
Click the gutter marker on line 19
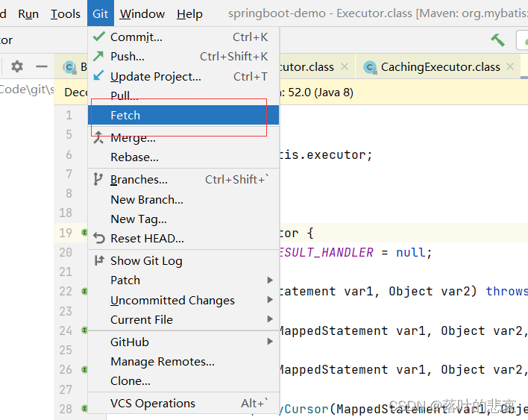(84, 233)
